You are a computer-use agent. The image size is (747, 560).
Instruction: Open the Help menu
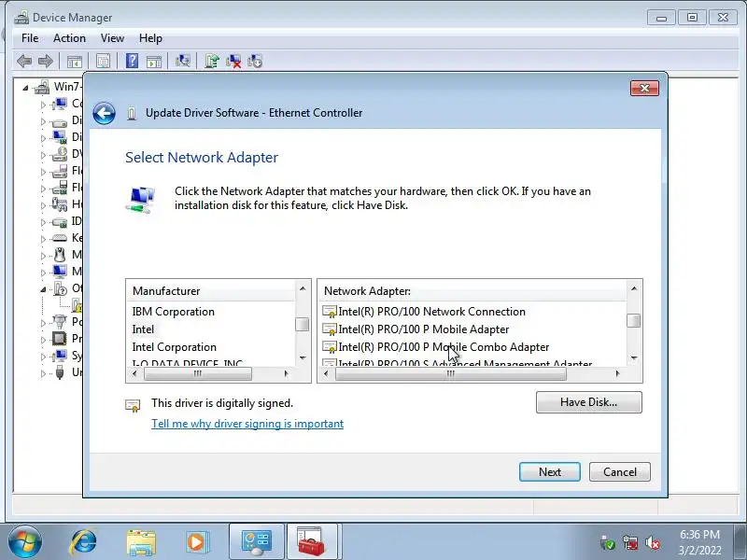pos(150,38)
